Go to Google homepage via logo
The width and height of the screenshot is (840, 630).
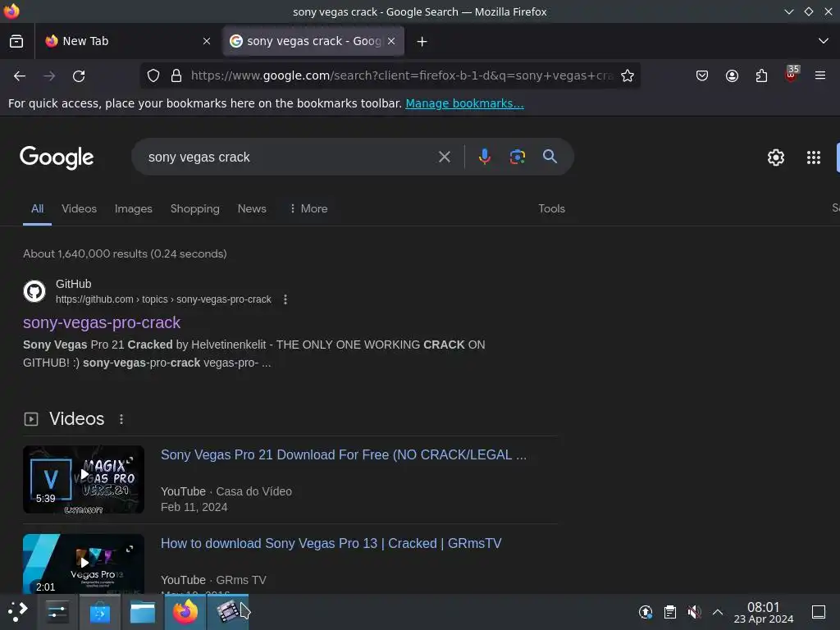(57, 157)
